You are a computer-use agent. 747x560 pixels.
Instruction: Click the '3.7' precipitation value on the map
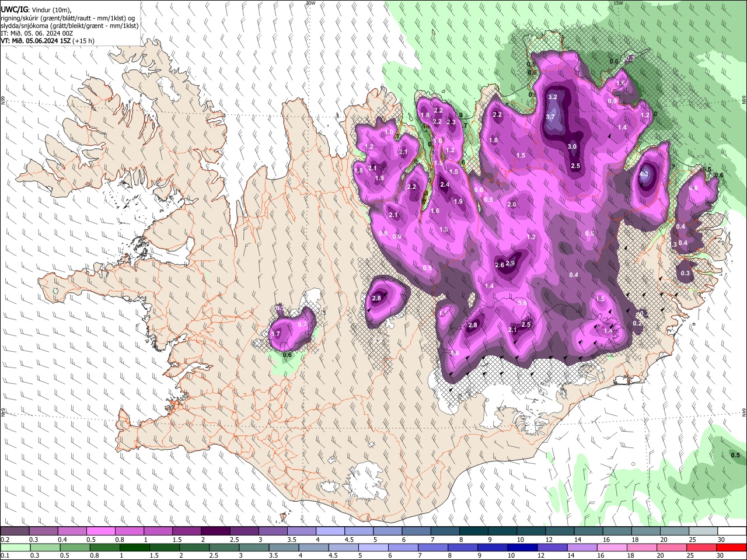[x=550, y=117]
